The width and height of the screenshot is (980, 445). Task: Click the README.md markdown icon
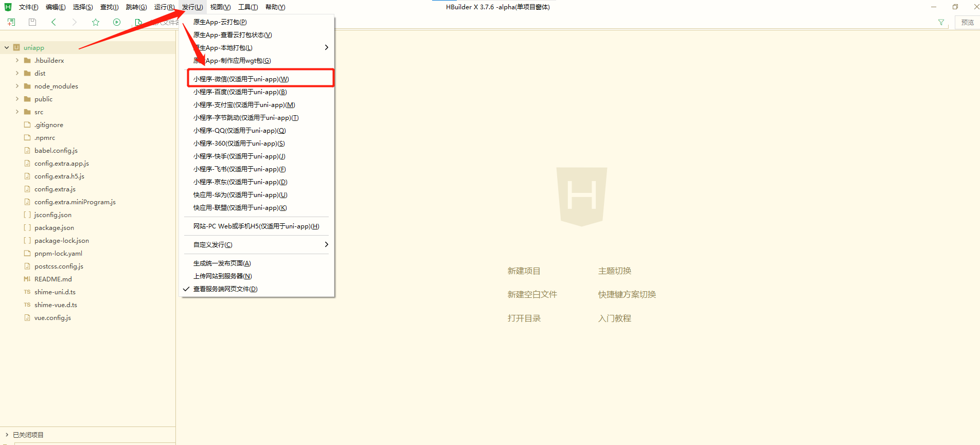tap(27, 279)
